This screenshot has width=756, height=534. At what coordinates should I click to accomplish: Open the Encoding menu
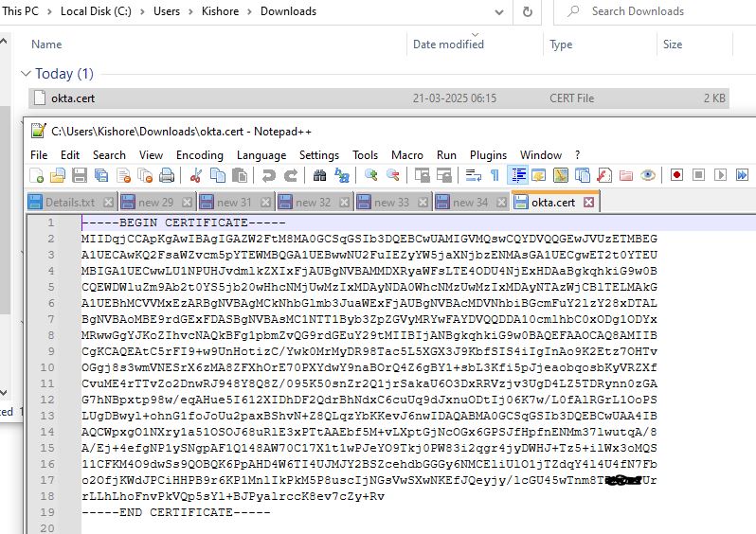[199, 154]
